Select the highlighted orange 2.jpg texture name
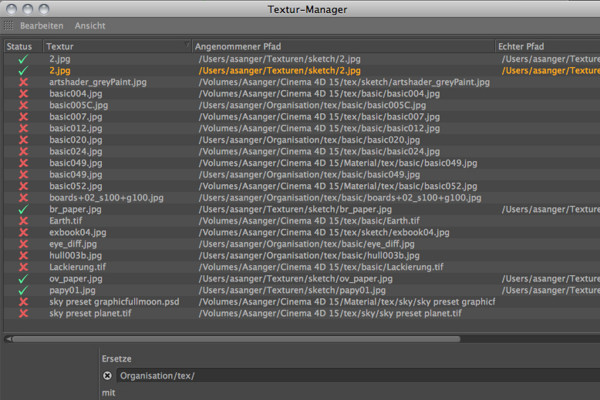This screenshot has width=600, height=400. pos(60,70)
